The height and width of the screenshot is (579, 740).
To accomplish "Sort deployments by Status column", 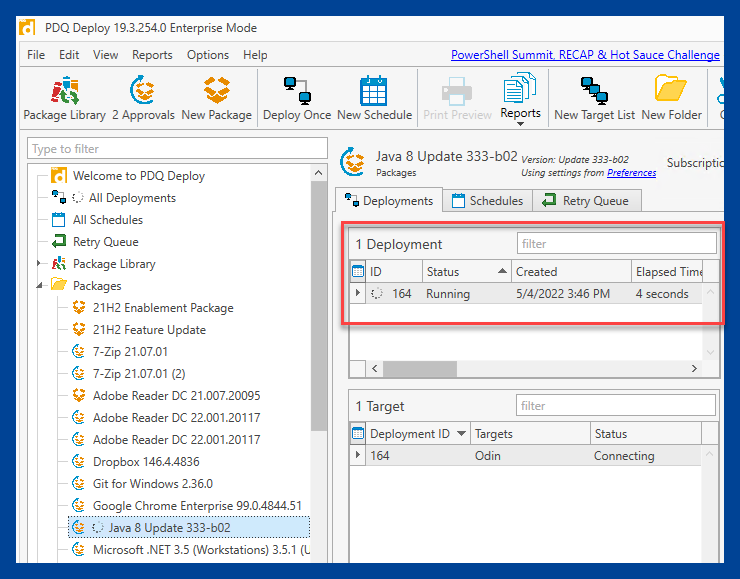I will point(467,271).
